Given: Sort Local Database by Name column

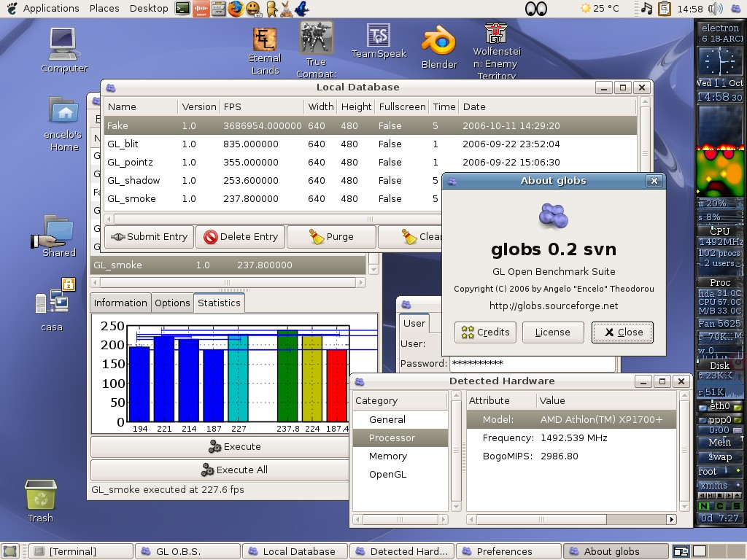Looking at the screenshot, I should pyautogui.click(x=141, y=106).
